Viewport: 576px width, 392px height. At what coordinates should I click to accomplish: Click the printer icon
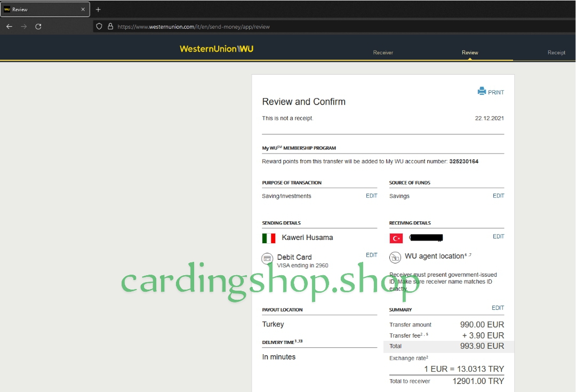(482, 91)
